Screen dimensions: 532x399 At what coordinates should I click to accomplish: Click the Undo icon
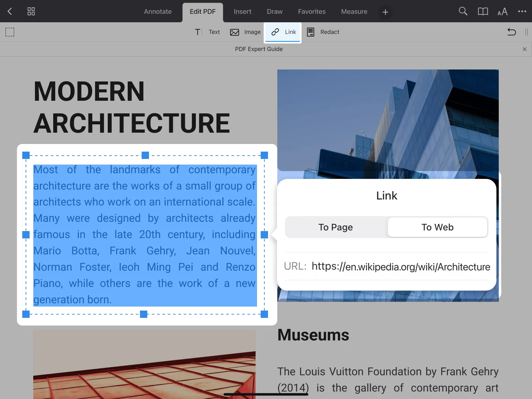point(512,32)
